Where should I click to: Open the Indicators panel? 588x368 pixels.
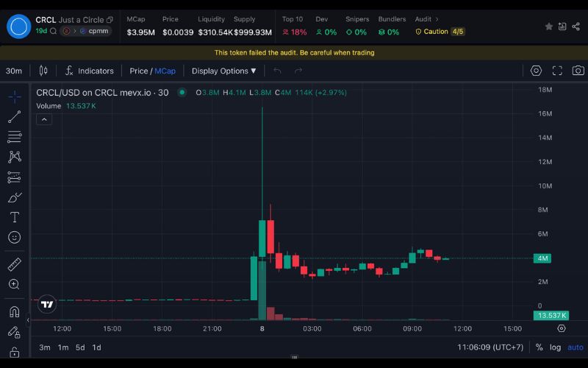pyautogui.click(x=89, y=71)
